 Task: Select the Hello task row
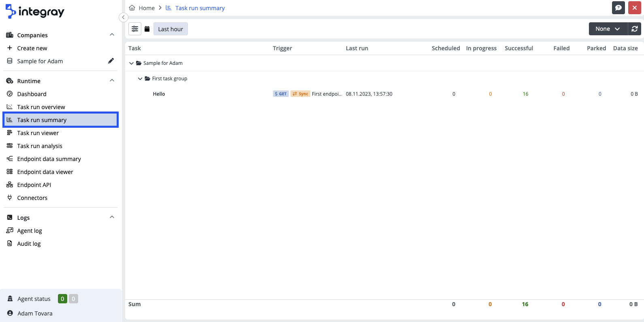pyautogui.click(x=159, y=94)
